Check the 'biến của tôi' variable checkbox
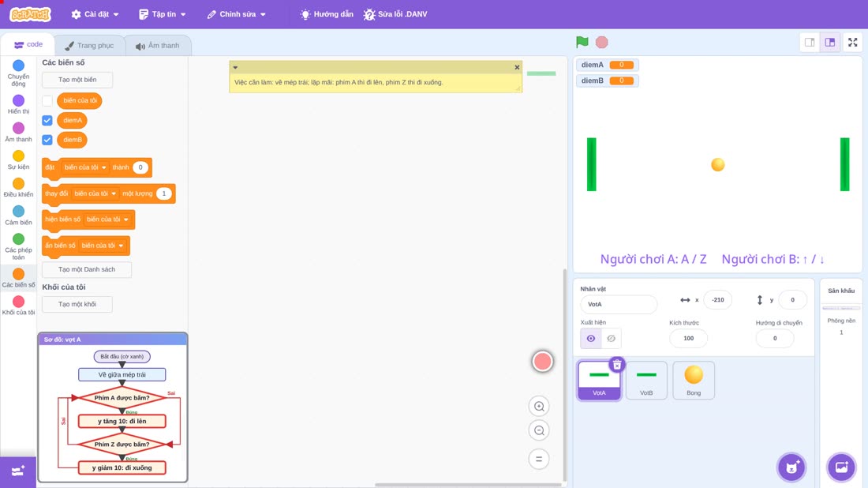 47,101
